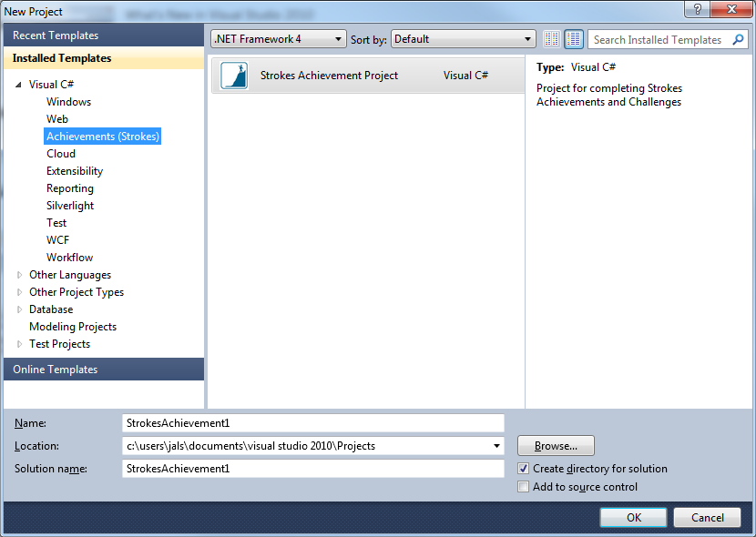Open the Online Templates section

coord(104,370)
